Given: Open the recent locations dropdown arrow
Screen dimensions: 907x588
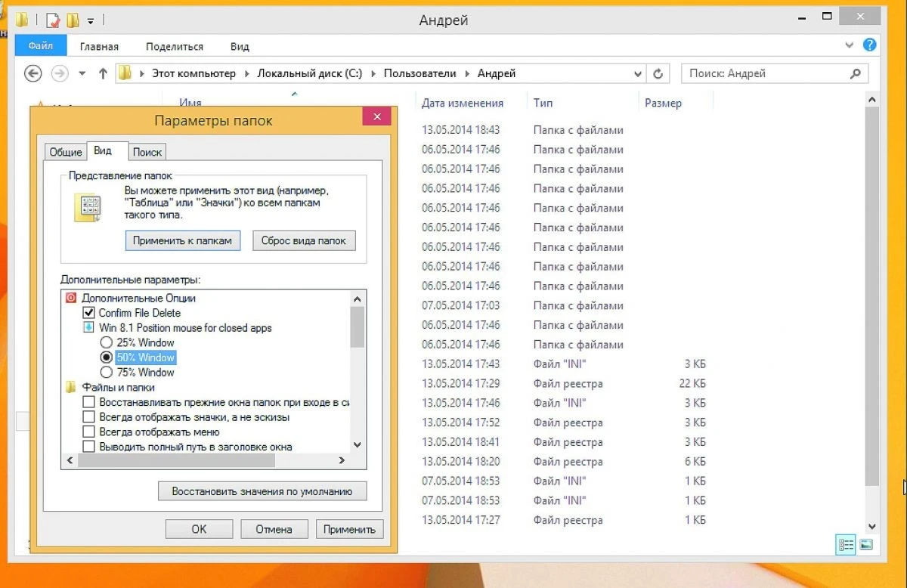Looking at the screenshot, I should pos(82,73).
